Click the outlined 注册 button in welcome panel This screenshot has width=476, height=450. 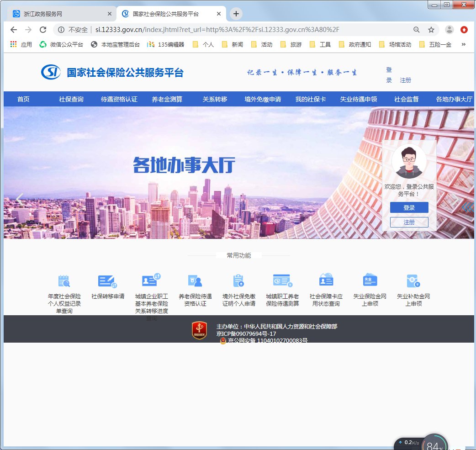point(409,222)
